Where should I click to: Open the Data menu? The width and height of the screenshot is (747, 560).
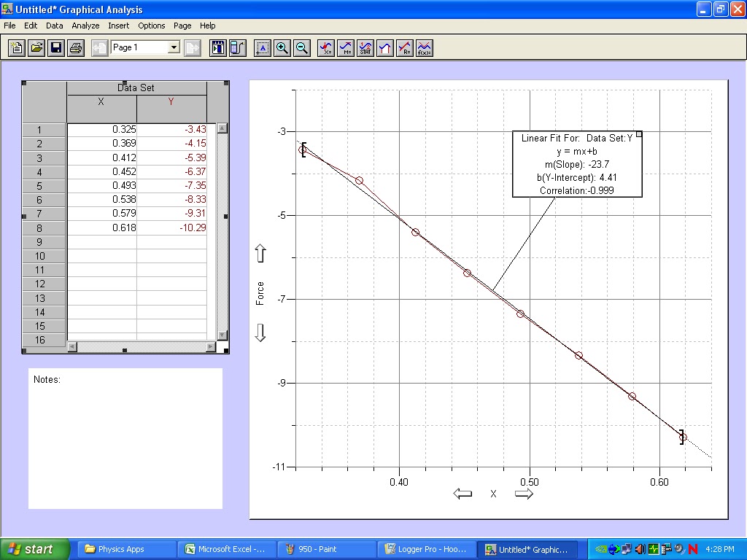[54, 26]
